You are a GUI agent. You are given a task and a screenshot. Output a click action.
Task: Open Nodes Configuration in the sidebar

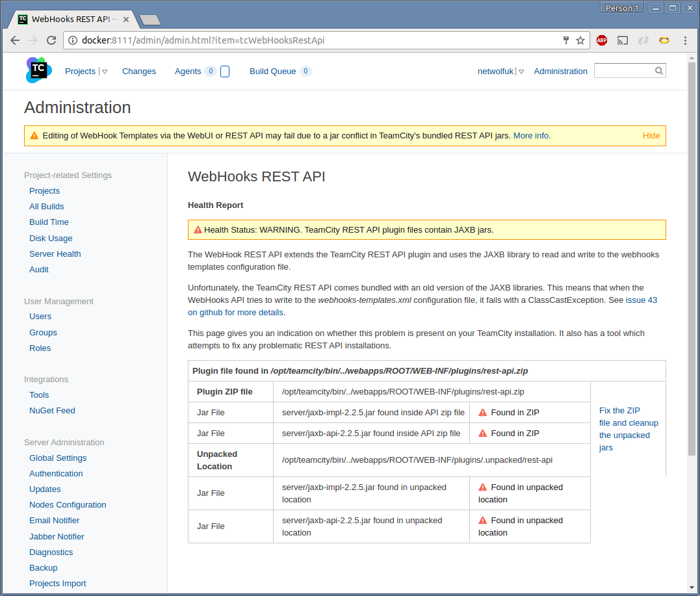(68, 505)
